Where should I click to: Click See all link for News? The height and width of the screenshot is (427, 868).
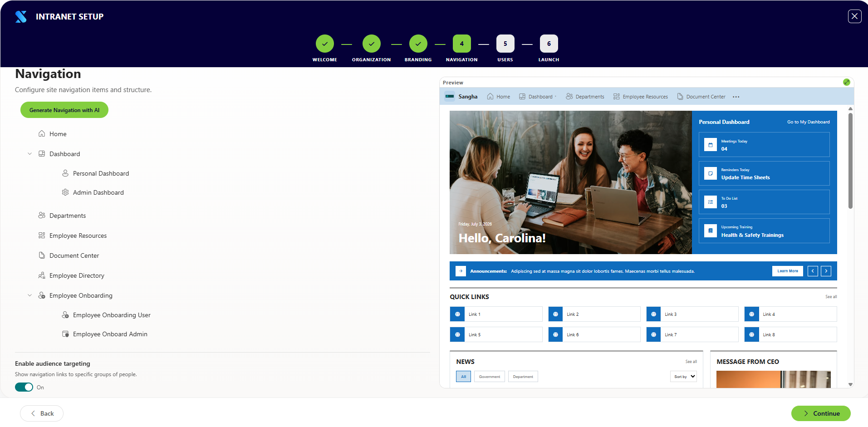coord(691,362)
